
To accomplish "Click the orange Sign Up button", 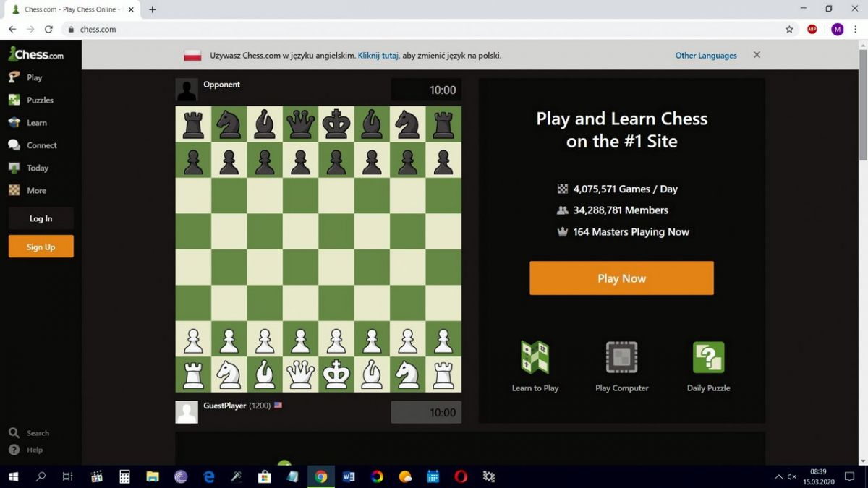I will pos(41,247).
